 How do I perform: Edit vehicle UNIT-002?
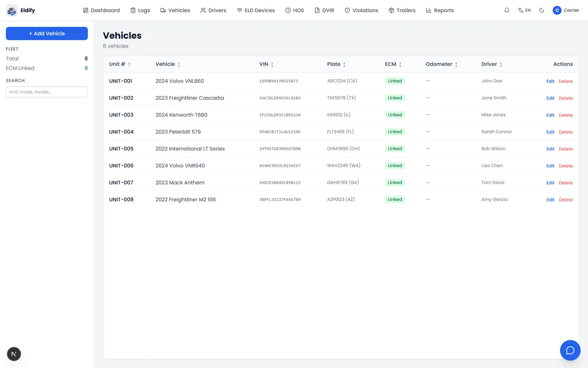[550, 98]
